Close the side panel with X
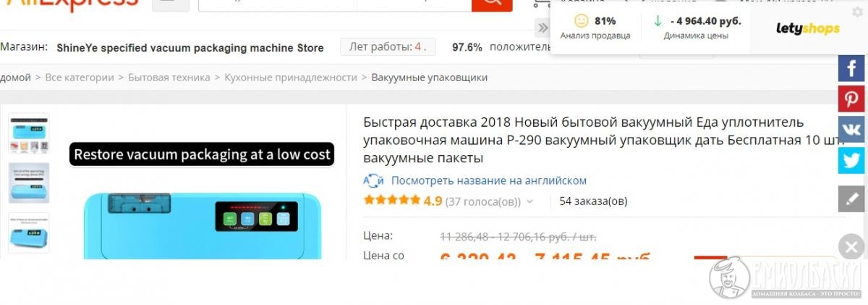 (x=851, y=247)
